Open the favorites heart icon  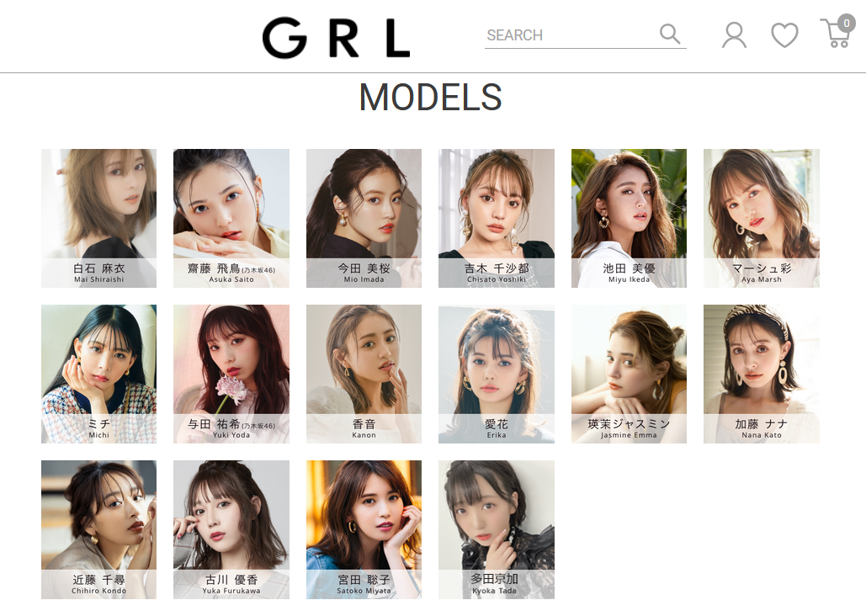pos(784,35)
